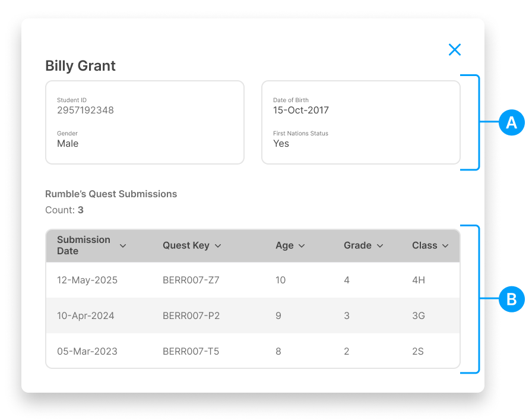Sort by Submission Date chevron
Screen dimensions: 529x420
(x=123, y=246)
